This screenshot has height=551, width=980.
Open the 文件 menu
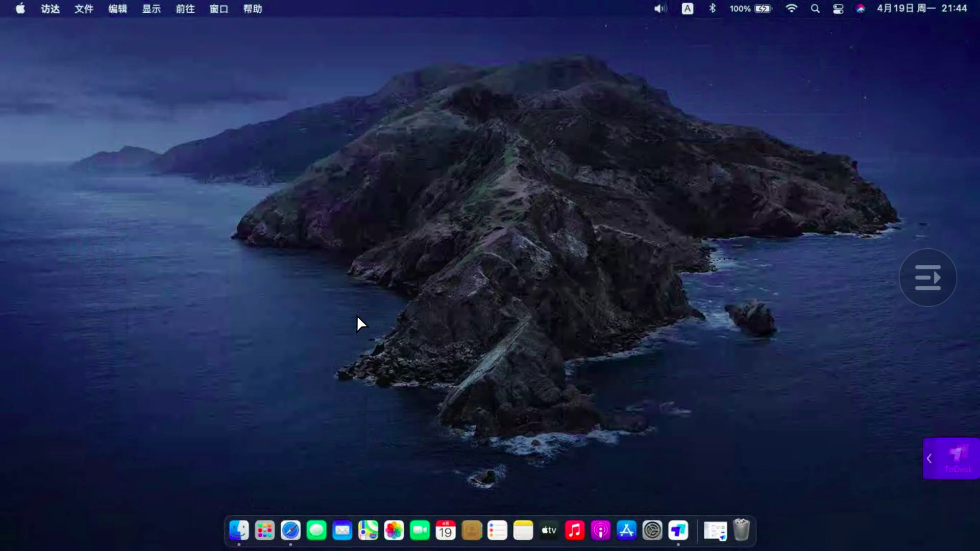tap(84, 9)
